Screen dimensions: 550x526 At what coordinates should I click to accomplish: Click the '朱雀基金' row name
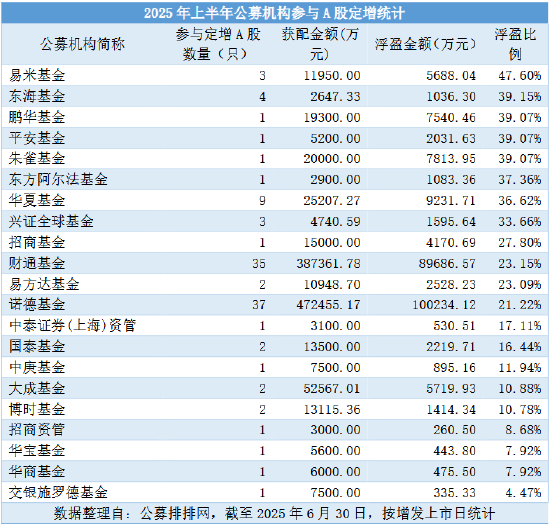(x=37, y=159)
